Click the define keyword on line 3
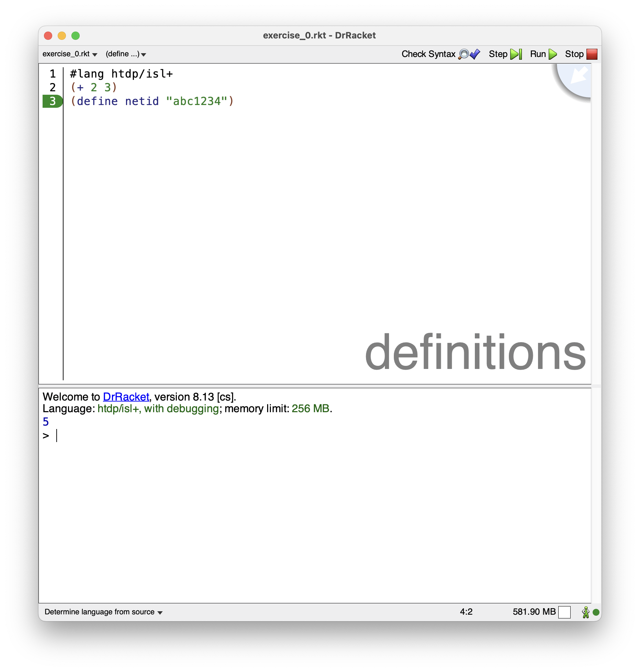The height and width of the screenshot is (672, 640). [97, 101]
